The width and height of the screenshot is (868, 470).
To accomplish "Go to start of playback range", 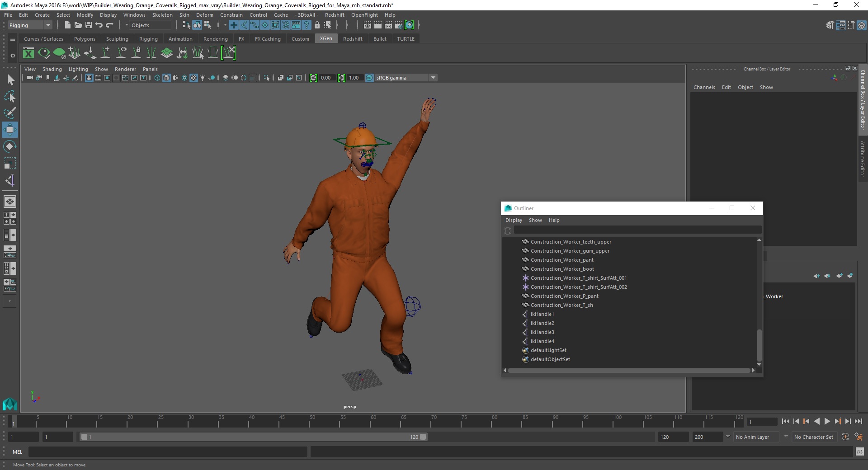I will point(785,421).
